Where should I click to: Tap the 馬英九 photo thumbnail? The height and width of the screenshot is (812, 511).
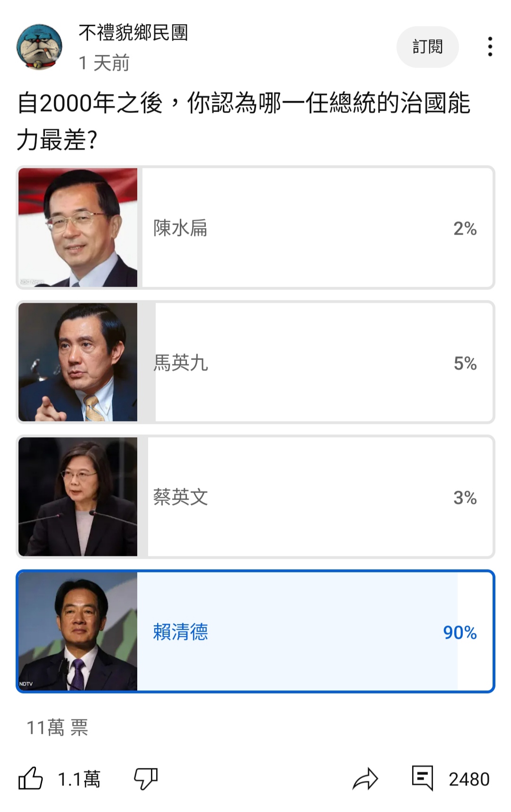pyautogui.click(x=78, y=362)
